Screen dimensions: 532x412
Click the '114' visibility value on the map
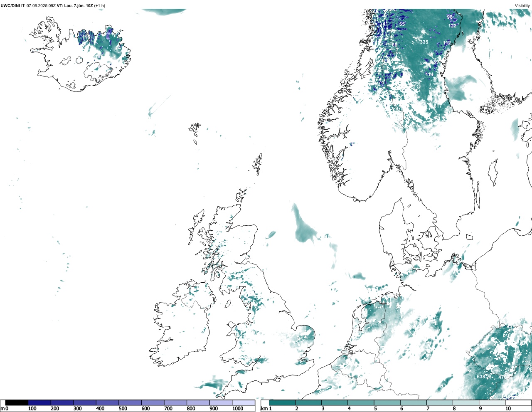tap(429, 74)
